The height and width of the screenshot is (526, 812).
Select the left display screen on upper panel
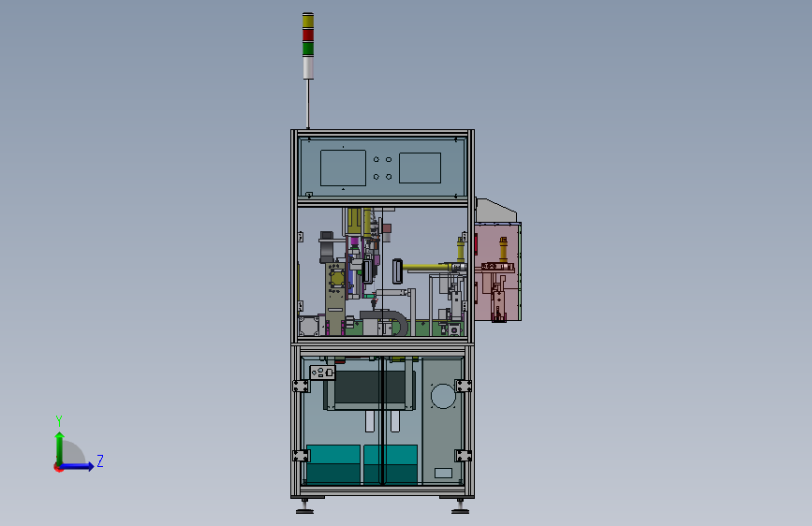[x=343, y=168]
